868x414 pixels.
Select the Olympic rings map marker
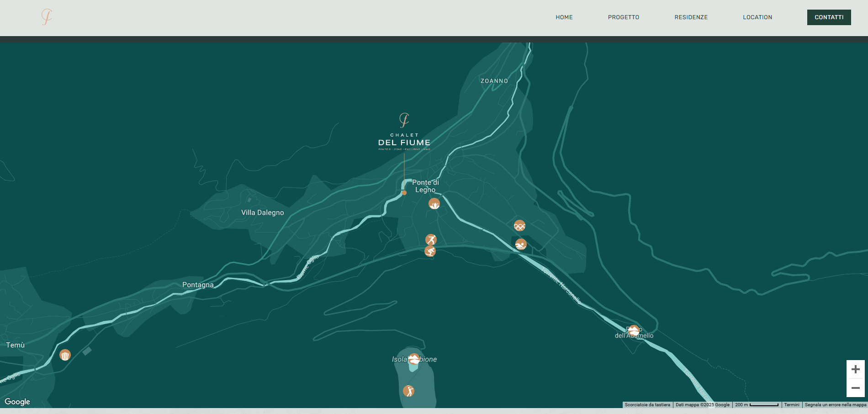pos(519,226)
